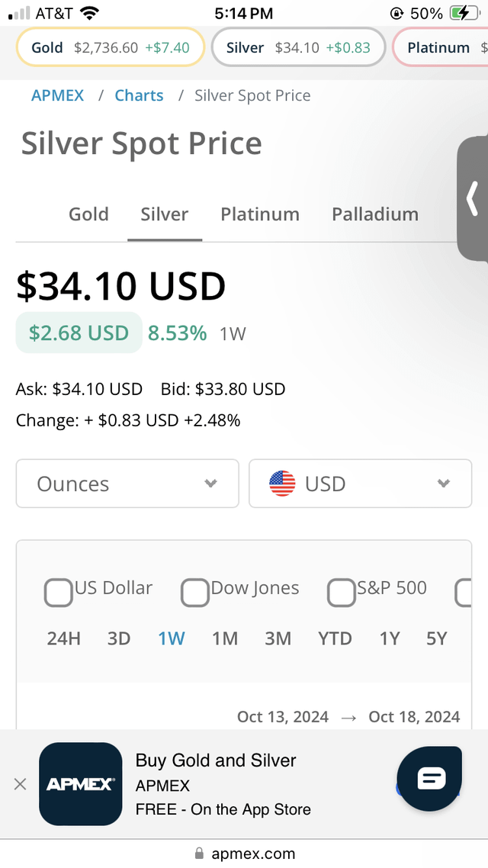Viewport: 488px width, 868px height.
Task: Switch to the Gold tab
Action: (x=88, y=214)
